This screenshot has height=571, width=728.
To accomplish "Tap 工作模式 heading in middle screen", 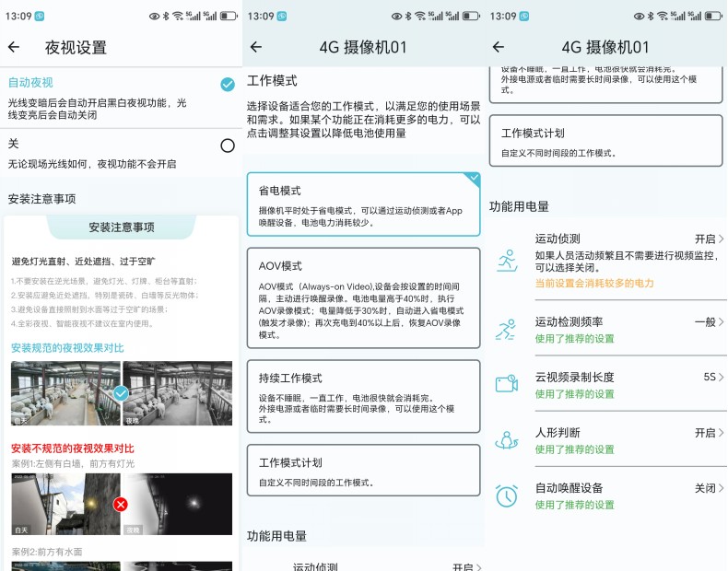I will point(272,81).
